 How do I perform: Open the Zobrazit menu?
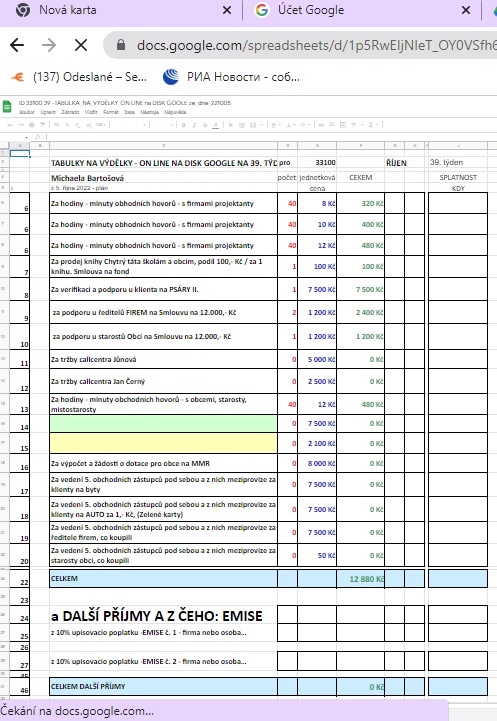pyautogui.click(x=70, y=112)
